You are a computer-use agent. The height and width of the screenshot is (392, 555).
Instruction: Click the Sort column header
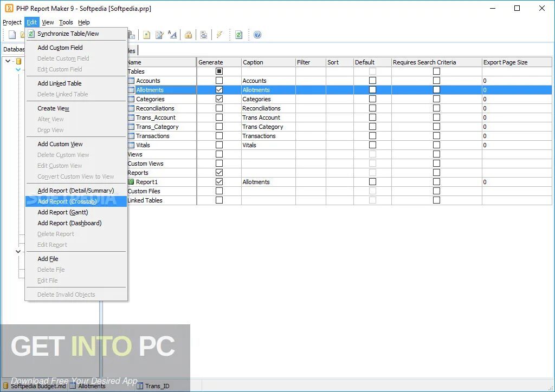pyautogui.click(x=339, y=62)
